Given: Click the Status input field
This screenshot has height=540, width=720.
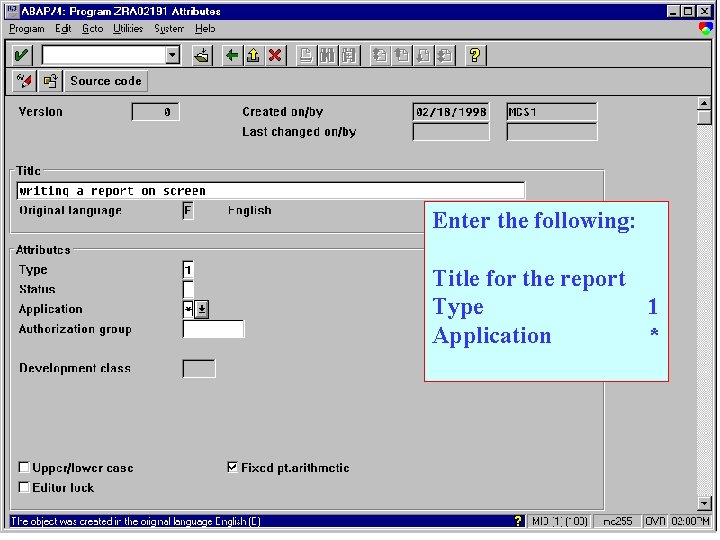Looking at the screenshot, I should pos(188,289).
